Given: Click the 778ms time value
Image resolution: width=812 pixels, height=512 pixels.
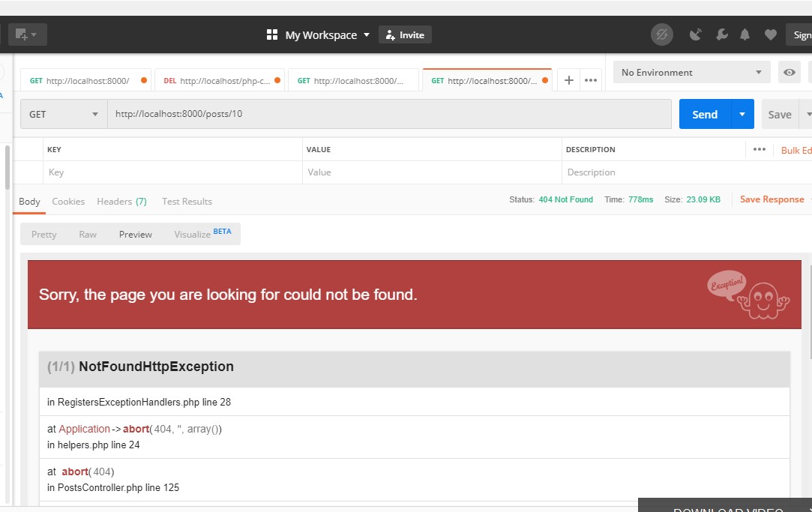Looking at the screenshot, I should (x=640, y=199).
